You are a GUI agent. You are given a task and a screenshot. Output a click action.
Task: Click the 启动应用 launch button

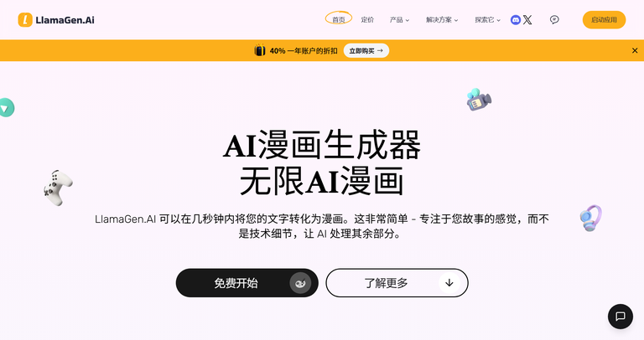(x=604, y=20)
